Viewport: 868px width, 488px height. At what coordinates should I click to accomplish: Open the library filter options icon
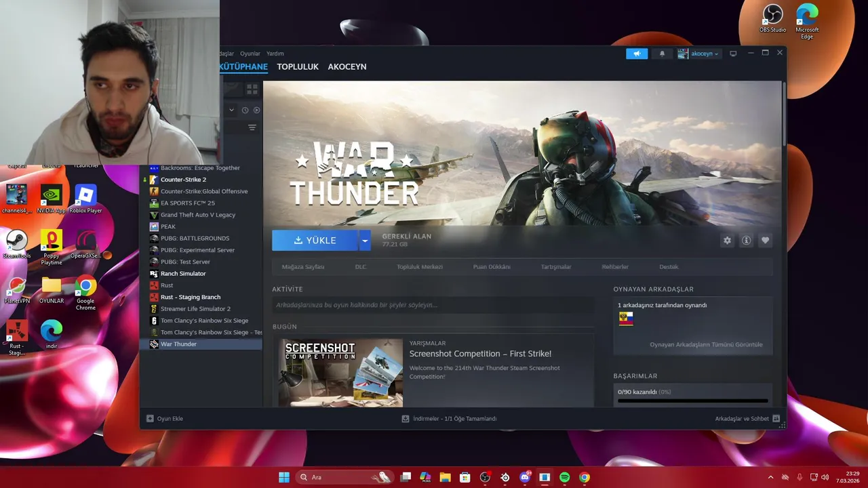pos(252,127)
